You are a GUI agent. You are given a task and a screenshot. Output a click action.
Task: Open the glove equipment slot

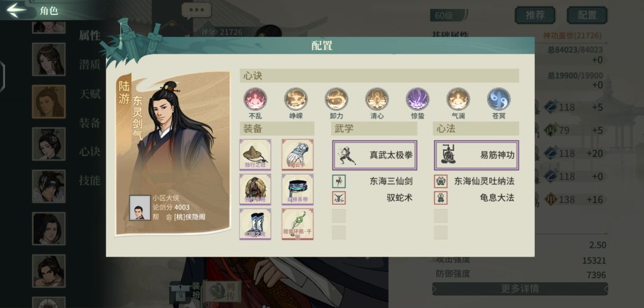pyautogui.click(x=298, y=155)
